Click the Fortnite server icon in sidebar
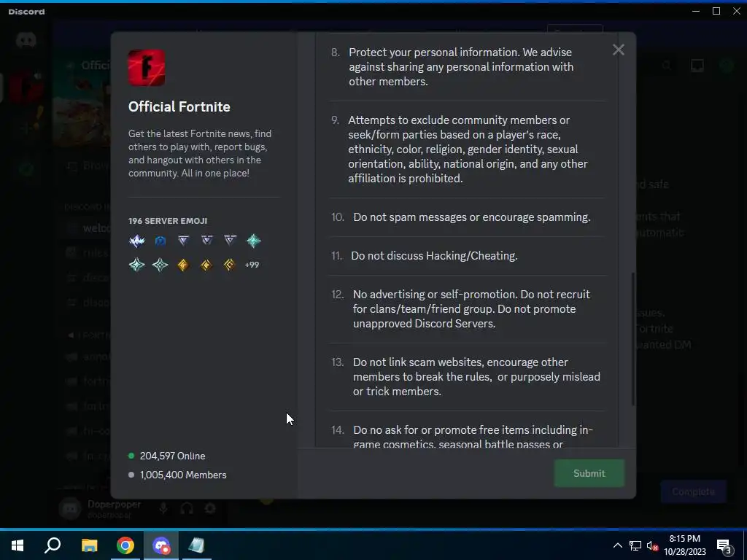The width and height of the screenshot is (747, 560). 26,87
